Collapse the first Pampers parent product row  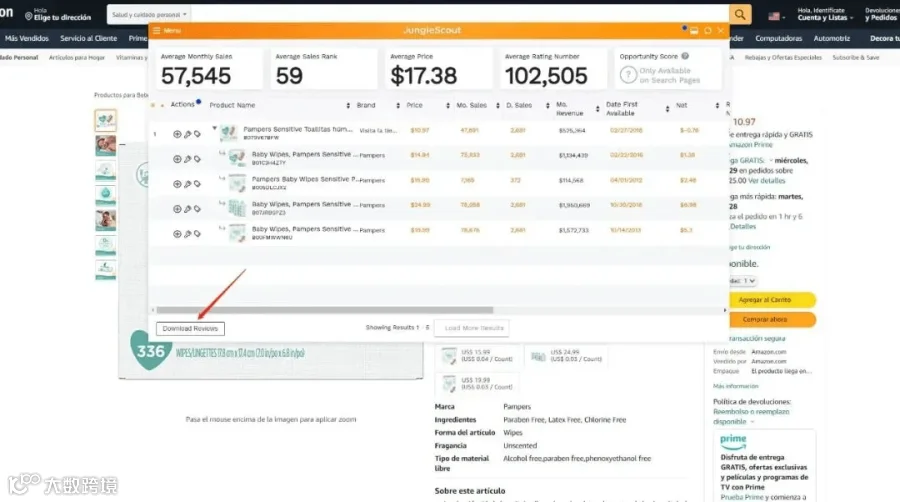point(215,129)
